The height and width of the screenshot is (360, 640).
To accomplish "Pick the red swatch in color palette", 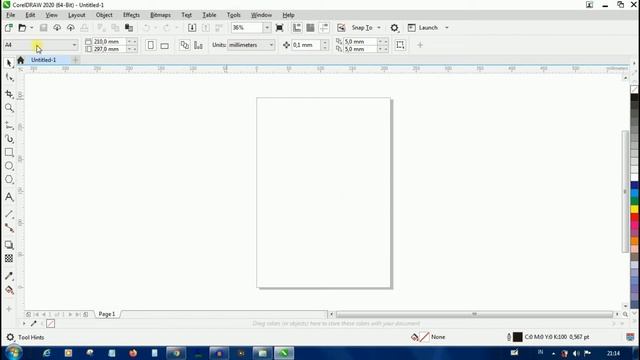I will (x=635, y=217).
